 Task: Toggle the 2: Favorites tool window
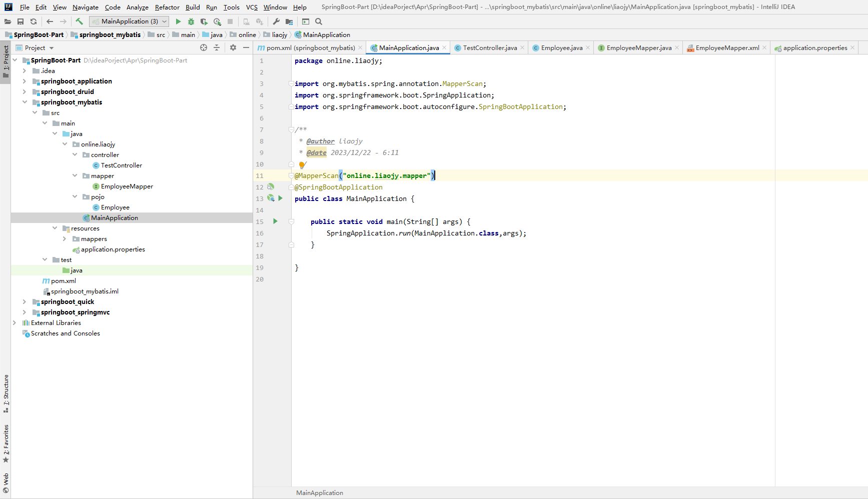tap(6, 444)
